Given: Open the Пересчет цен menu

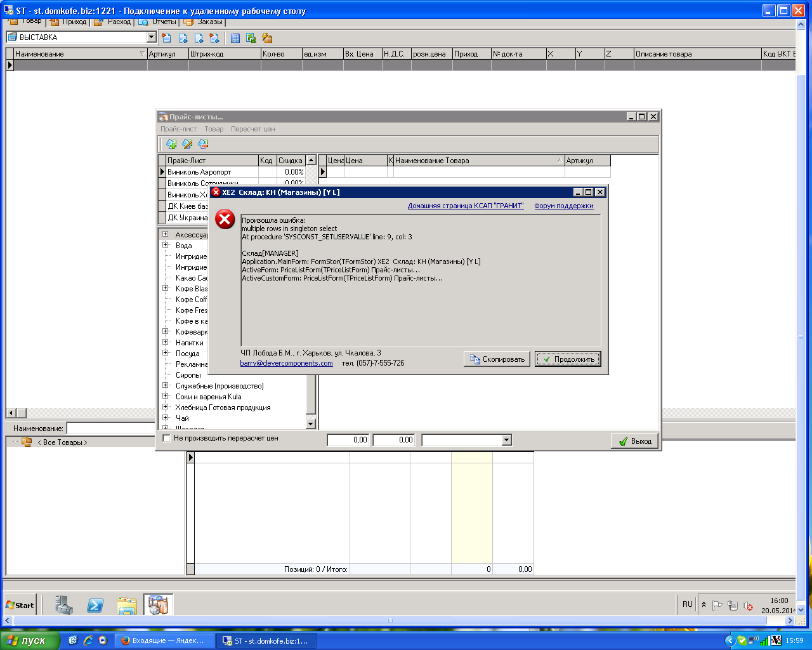Looking at the screenshot, I should (x=252, y=129).
